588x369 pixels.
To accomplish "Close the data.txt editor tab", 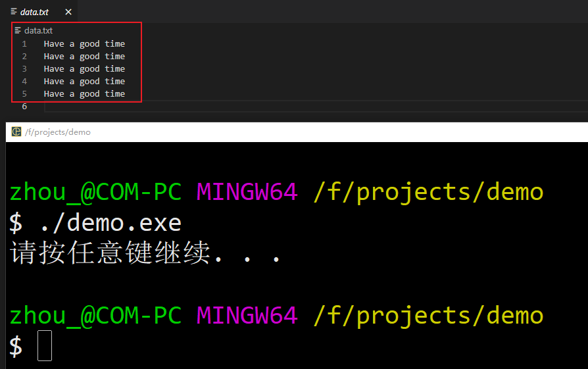I will (x=68, y=12).
